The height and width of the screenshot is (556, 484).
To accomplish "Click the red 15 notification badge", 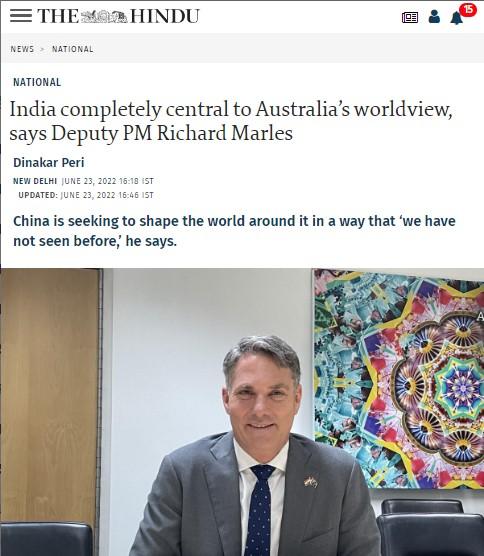I will [x=468, y=10].
